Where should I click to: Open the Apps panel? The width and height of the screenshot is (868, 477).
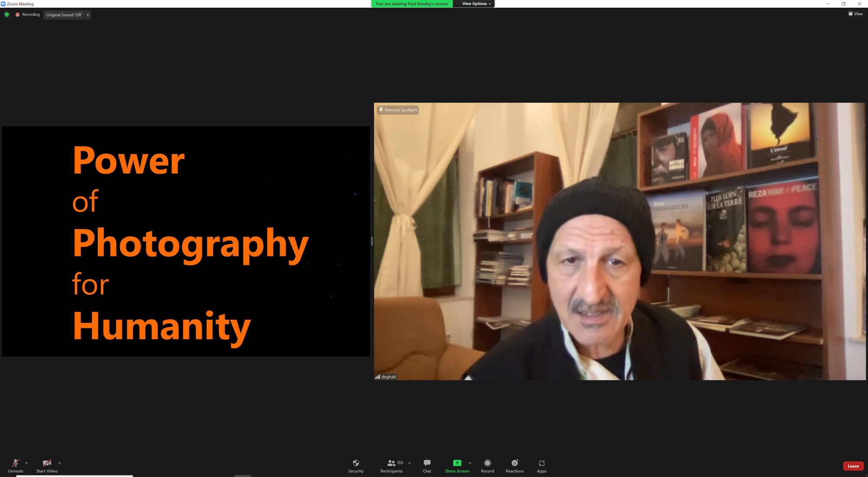[x=542, y=466]
